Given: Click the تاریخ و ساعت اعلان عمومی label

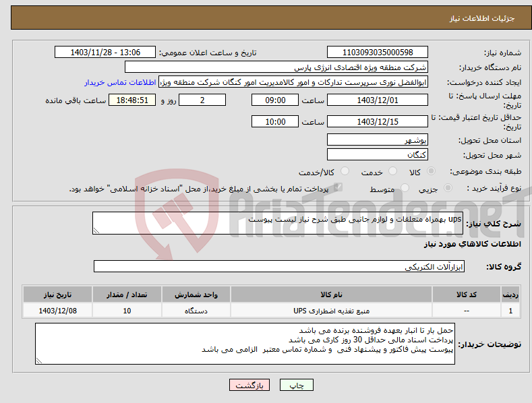Looking at the screenshot, I should pos(208,53).
